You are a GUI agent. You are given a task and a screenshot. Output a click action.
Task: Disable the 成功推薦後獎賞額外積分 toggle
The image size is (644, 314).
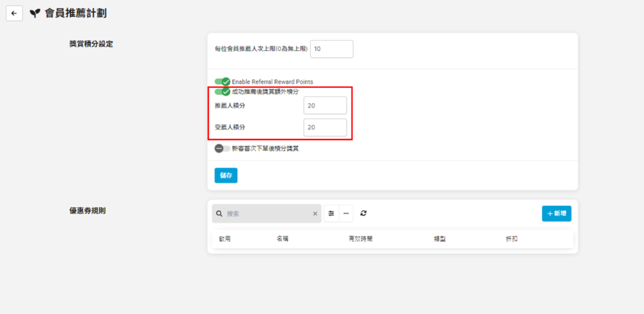coord(223,92)
